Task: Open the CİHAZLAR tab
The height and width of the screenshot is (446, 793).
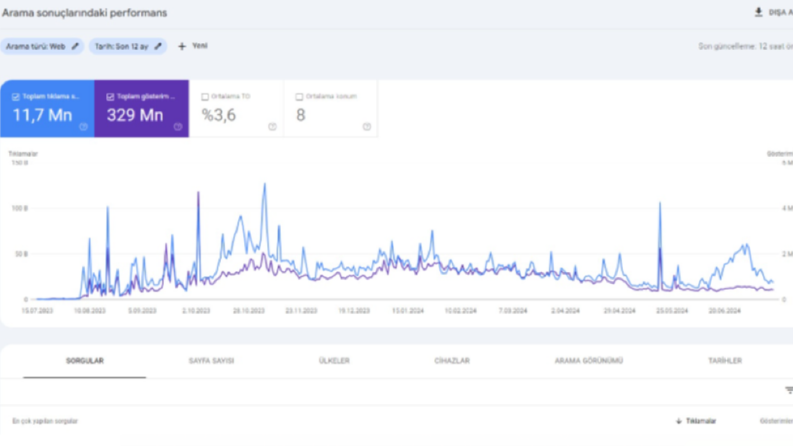Action: [452, 361]
